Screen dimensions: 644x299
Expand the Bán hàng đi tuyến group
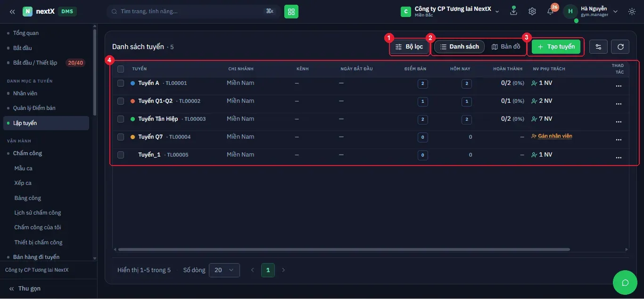pos(36,257)
